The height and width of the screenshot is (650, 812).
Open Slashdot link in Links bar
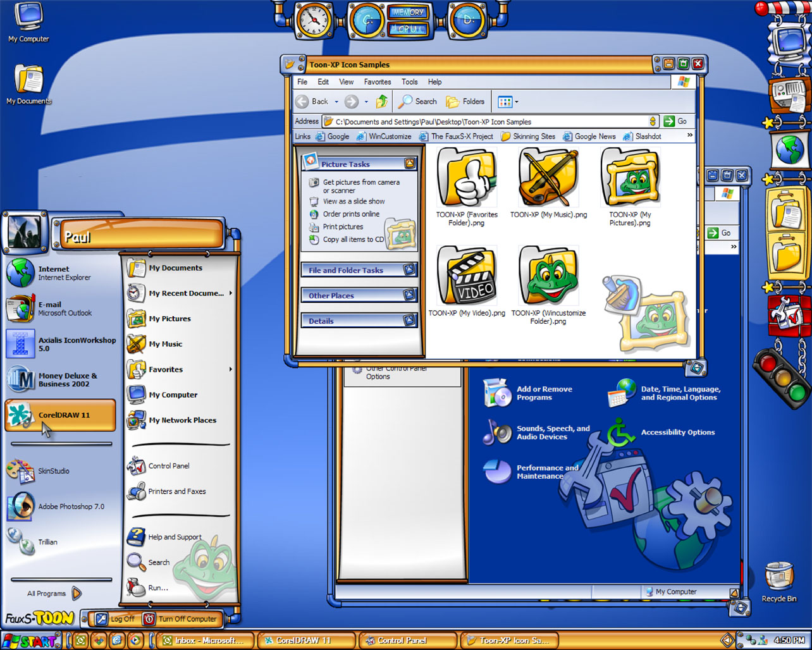coord(642,136)
